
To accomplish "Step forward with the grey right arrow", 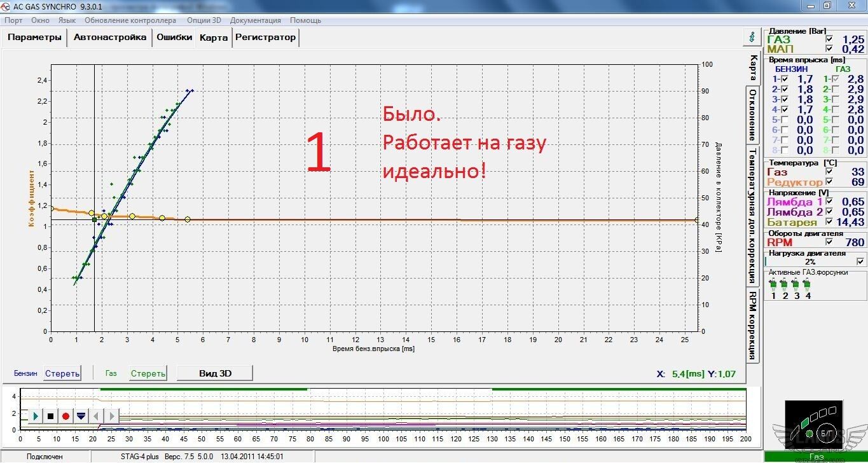I will (111, 416).
